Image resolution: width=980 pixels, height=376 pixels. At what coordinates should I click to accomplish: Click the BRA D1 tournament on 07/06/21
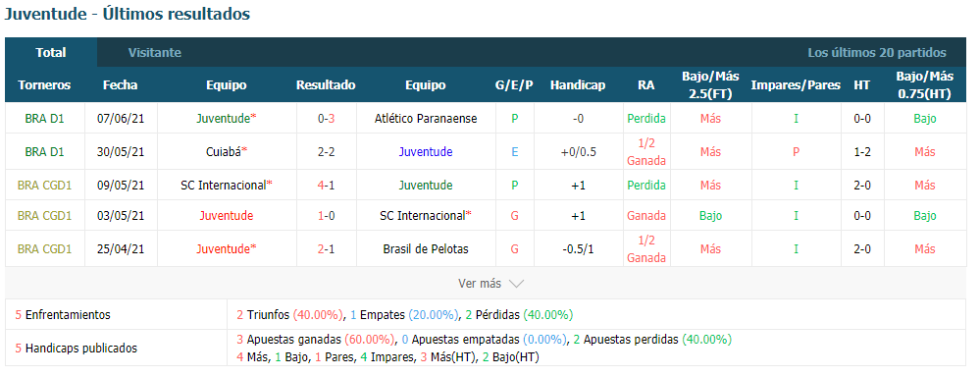(x=44, y=118)
